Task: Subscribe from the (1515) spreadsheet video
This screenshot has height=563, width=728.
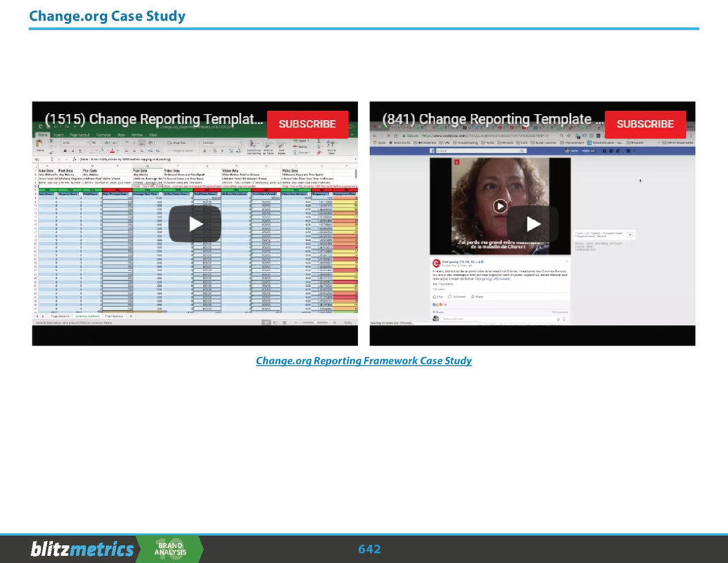Action: (x=307, y=124)
